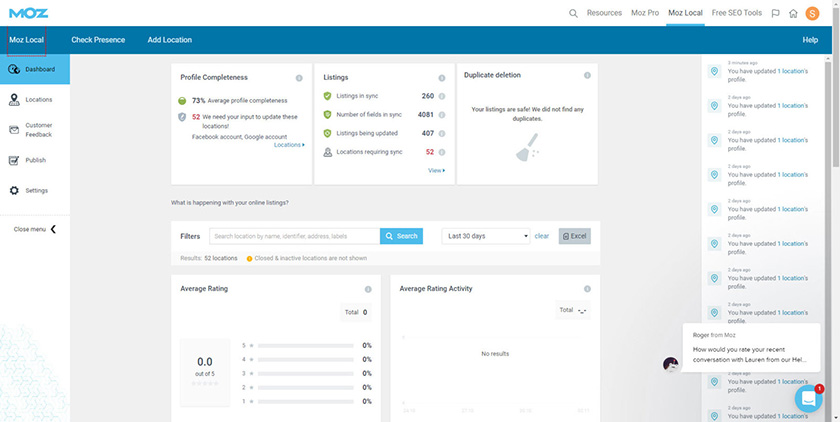Open the search magnifier icon in top navigation
Image resolution: width=840 pixels, height=422 pixels.
click(x=573, y=13)
